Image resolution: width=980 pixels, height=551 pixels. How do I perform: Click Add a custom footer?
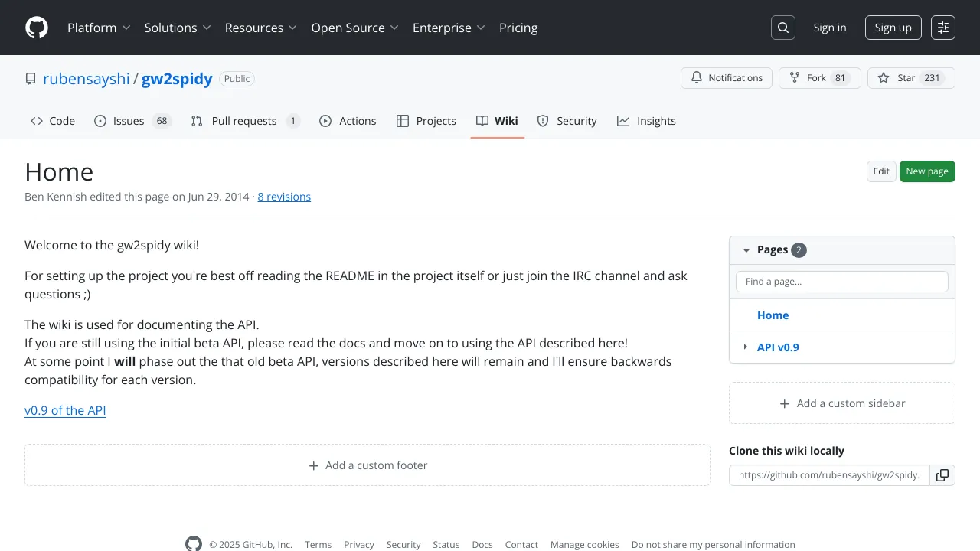click(367, 465)
